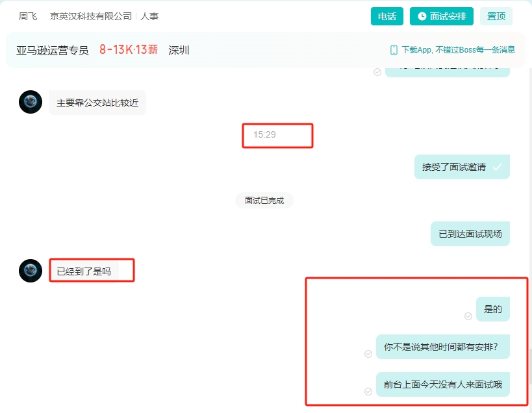Click the salary text 8-13K·13薪

point(129,50)
